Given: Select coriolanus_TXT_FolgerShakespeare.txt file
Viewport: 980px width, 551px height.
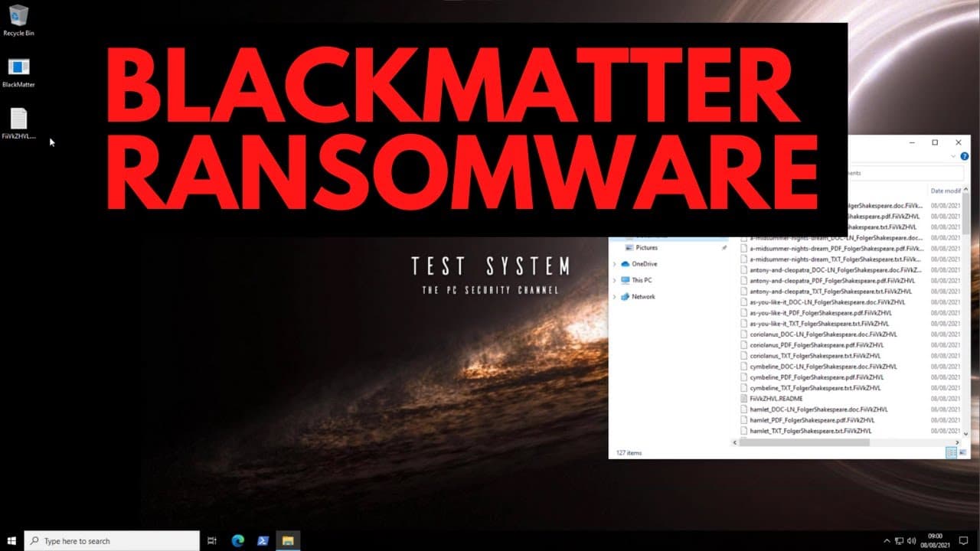Looking at the screenshot, I should (x=811, y=356).
